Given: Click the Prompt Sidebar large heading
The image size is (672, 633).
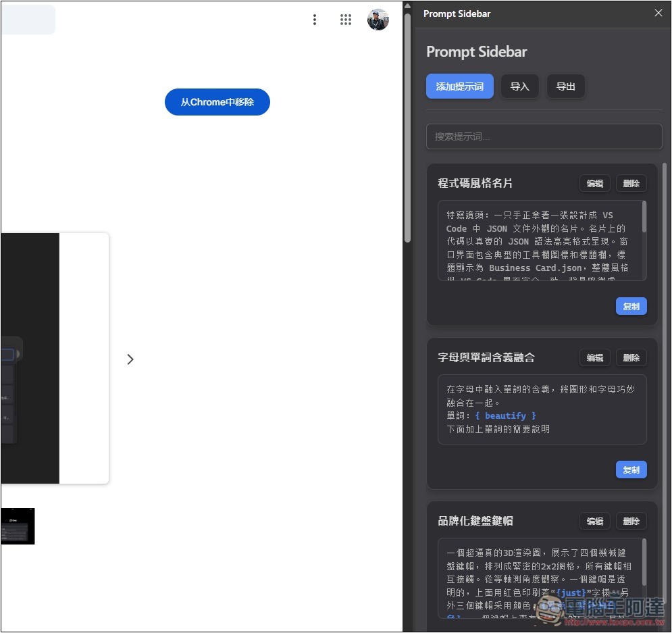Looking at the screenshot, I should point(477,51).
